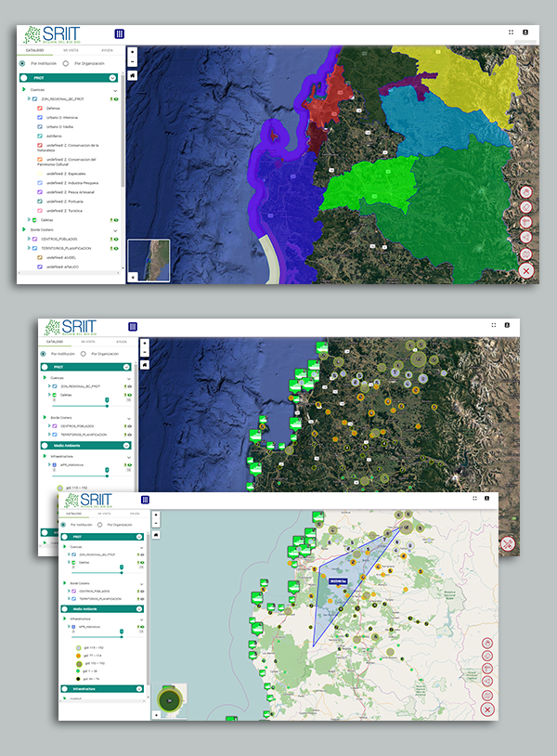Click Astilleros legend entry in top window
The width and height of the screenshot is (557, 756).
(49, 136)
